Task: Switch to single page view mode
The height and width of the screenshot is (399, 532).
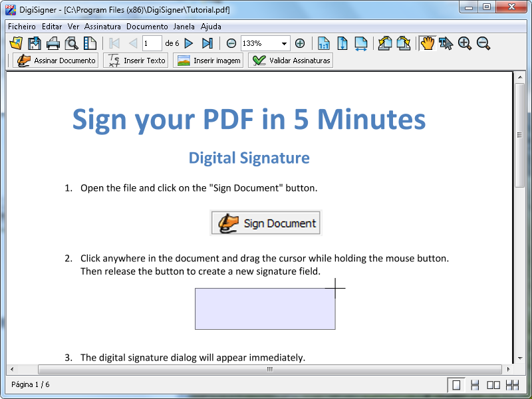Action: [x=456, y=384]
